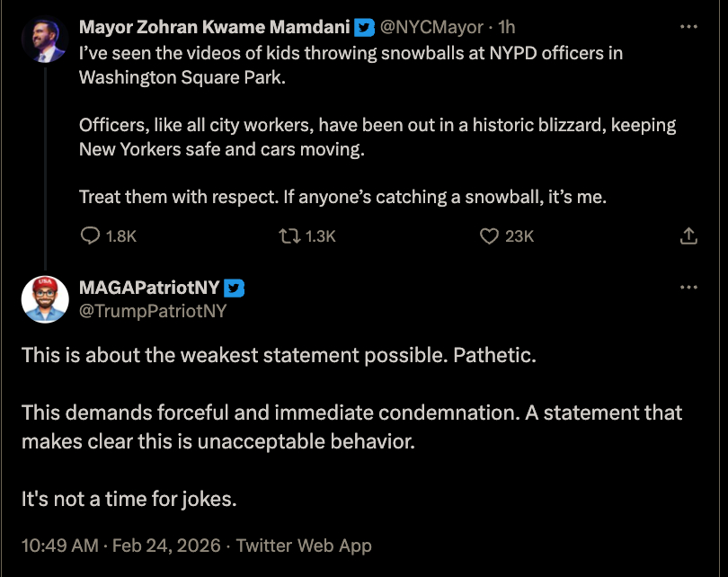Click the mayor's verified badge icon
Screen dimensions: 728x577
(x=364, y=27)
